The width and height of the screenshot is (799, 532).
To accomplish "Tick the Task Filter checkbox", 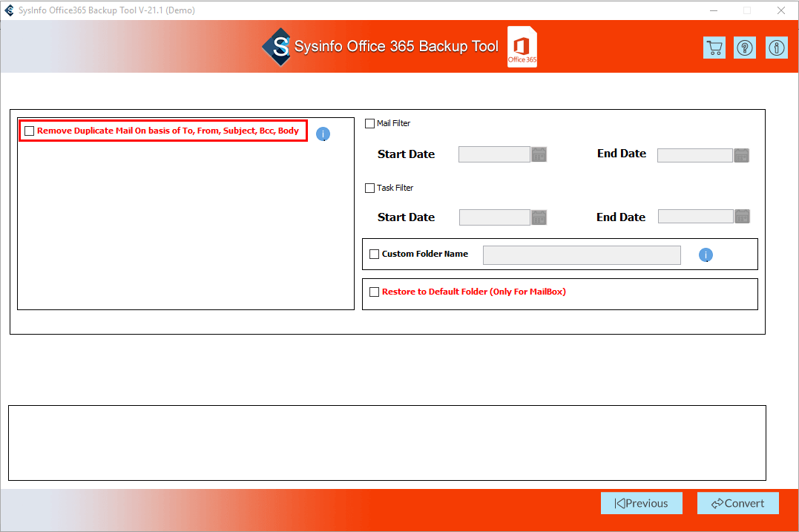I will [x=370, y=188].
